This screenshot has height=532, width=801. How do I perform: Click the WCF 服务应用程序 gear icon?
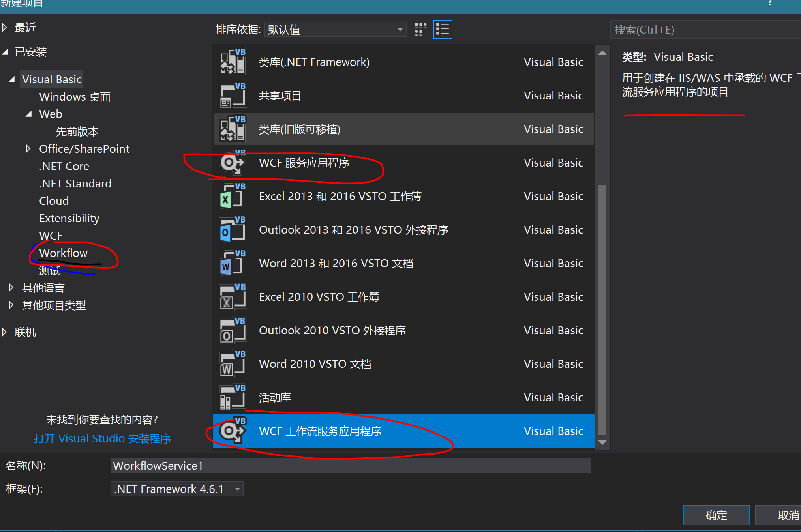(x=233, y=162)
